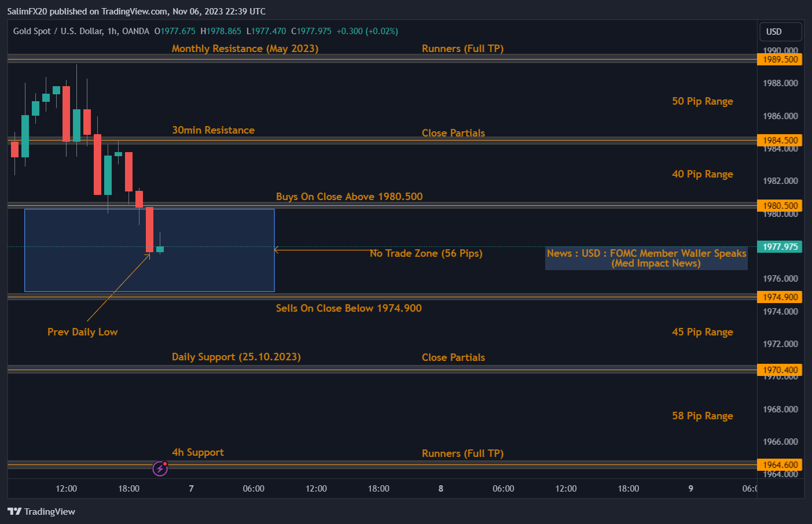Click the Sells On Close Below 1974.900 label
812x524 pixels.
[x=349, y=308]
